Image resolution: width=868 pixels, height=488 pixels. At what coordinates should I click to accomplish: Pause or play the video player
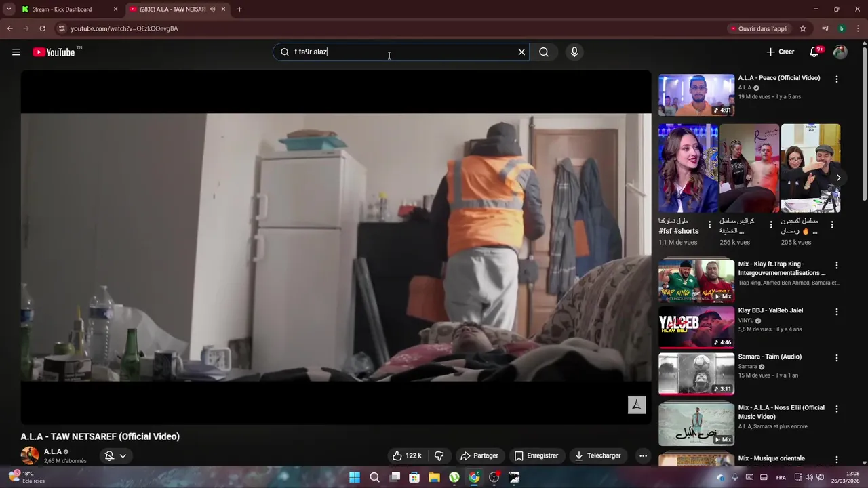336,247
